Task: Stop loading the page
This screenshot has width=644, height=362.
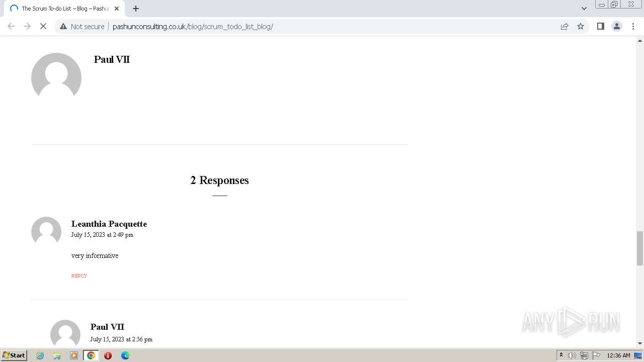Action: [43, 26]
